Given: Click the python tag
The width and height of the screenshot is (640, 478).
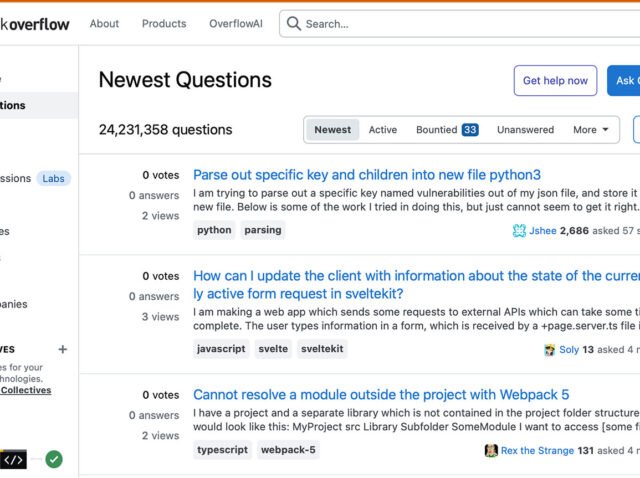Looking at the screenshot, I should [x=214, y=230].
